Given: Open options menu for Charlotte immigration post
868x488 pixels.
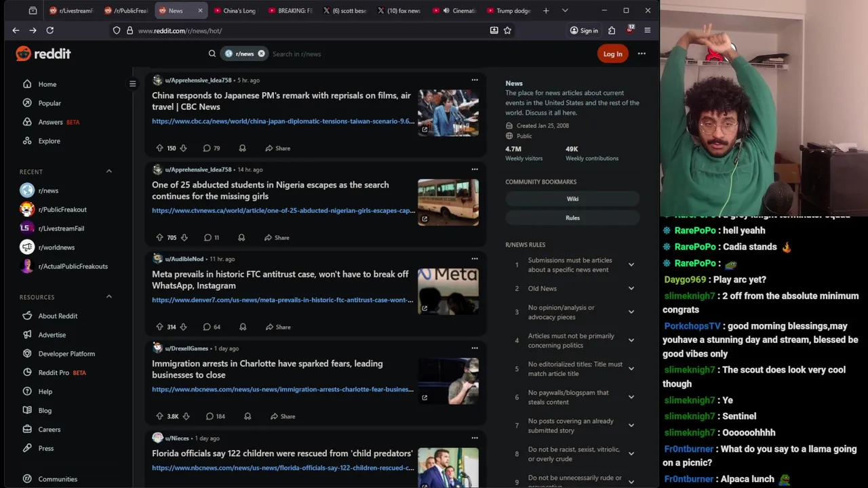Looking at the screenshot, I should pos(475,348).
